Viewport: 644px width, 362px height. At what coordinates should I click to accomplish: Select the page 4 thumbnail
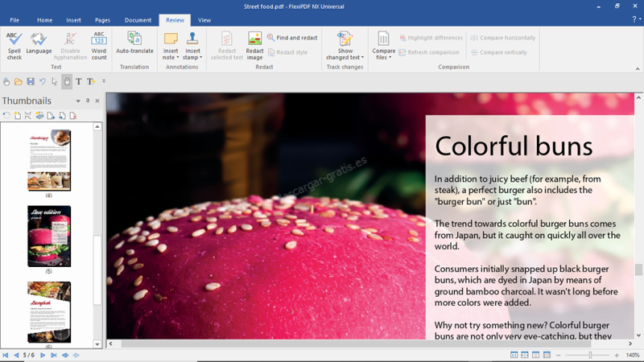(x=49, y=159)
